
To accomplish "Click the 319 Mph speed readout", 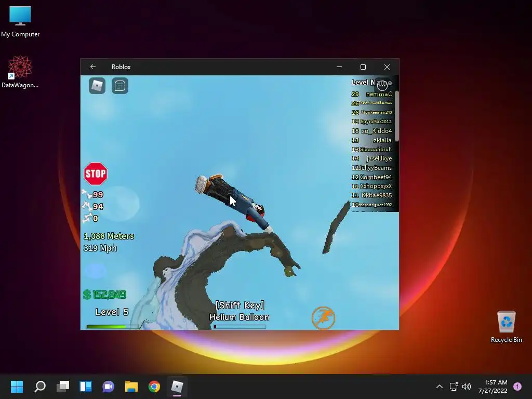I will [100, 248].
